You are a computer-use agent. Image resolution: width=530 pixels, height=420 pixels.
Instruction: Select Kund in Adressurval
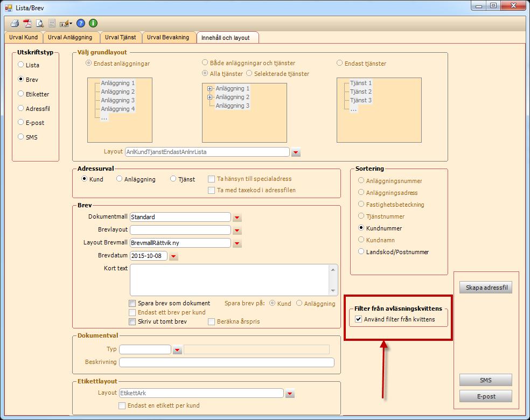(85, 179)
